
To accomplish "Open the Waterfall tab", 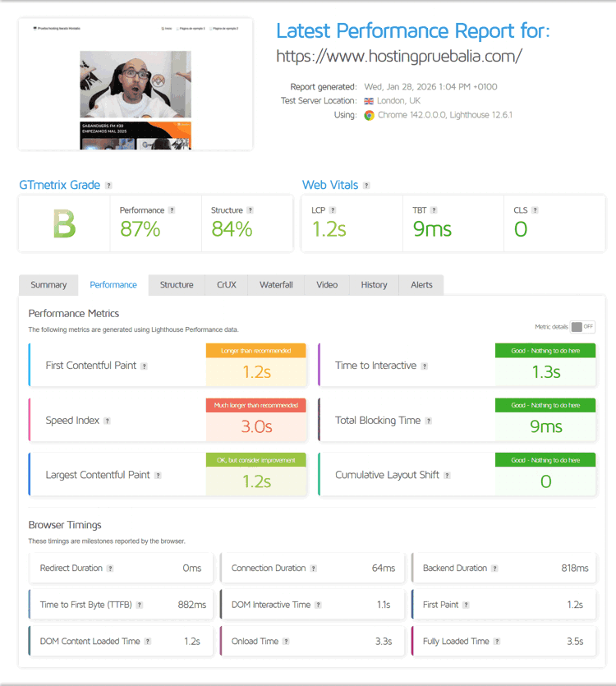I will click(x=276, y=285).
